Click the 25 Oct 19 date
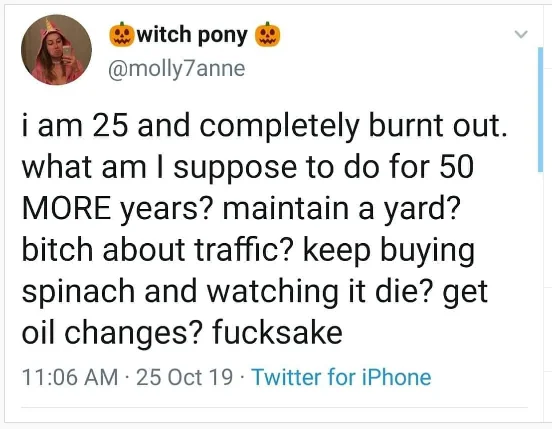This screenshot has height=429, width=552. tap(184, 377)
